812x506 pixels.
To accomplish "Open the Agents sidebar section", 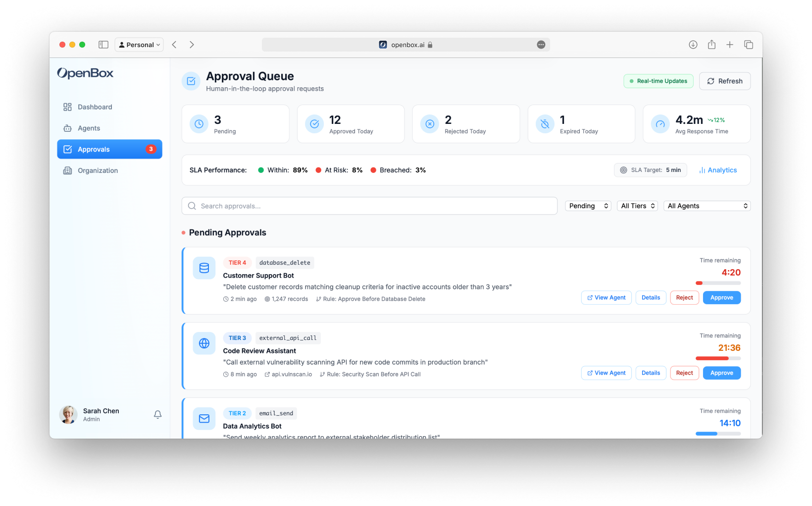I will [89, 128].
